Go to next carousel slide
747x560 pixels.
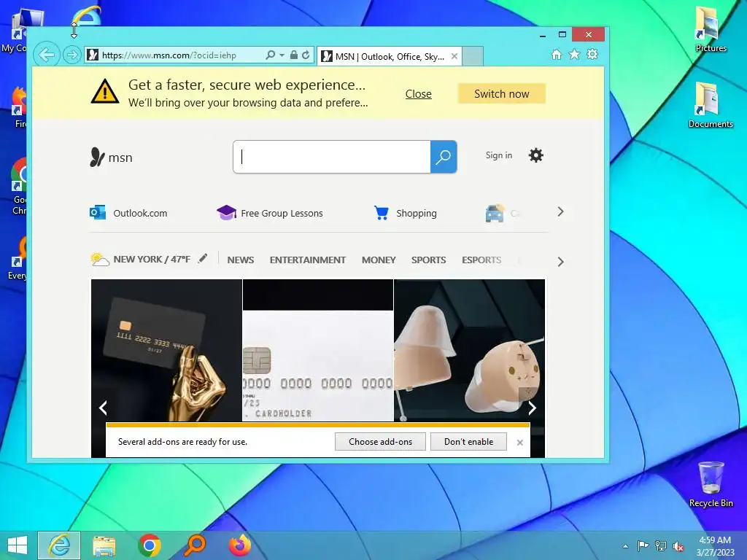(532, 408)
